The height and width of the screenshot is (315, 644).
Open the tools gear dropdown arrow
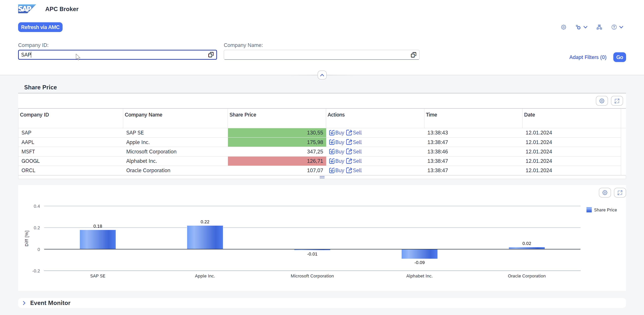click(585, 27)
